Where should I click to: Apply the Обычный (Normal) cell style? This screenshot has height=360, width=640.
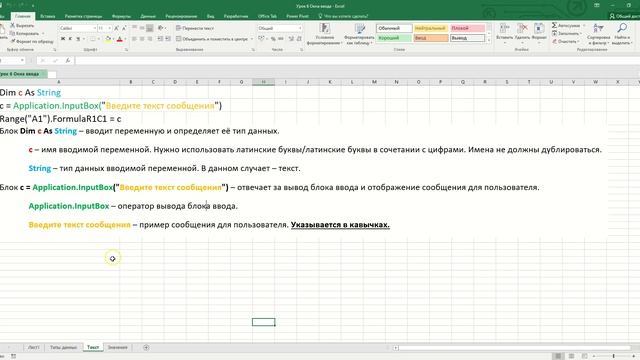pos(394,28)
